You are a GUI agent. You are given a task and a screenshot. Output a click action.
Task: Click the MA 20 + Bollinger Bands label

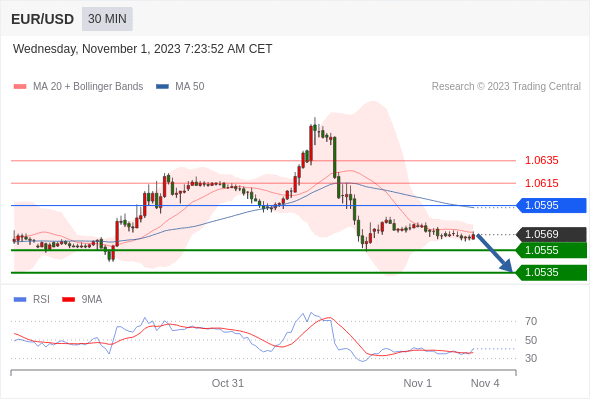click(x=88, y=87)
